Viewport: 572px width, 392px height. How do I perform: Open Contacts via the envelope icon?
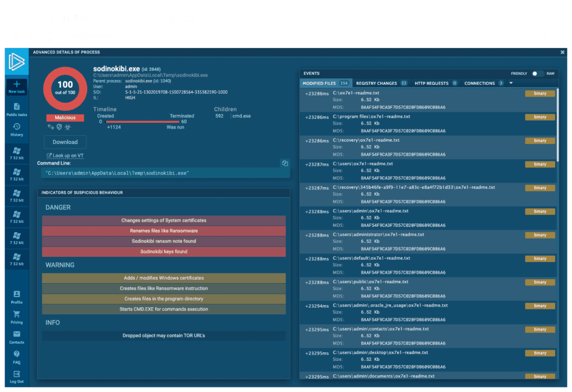point(17,337)
